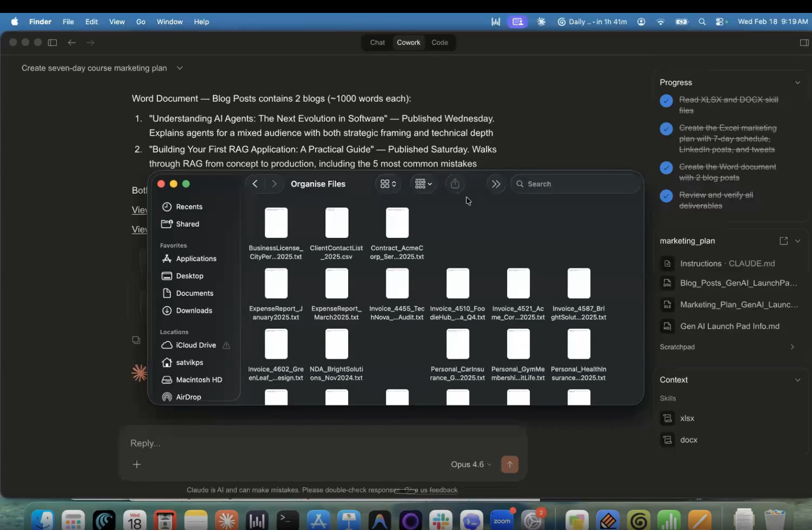
Task: Switch to the Chat tab
Action: 377,43
